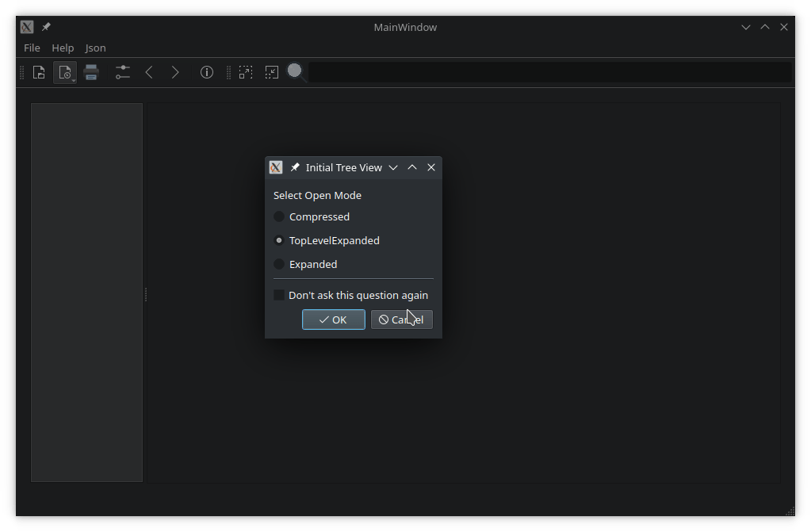The width and height of the screenshot is (811, 532).
Task: Open the settings sliders tool
Action: pyautogui.click(x=121, y=72)
